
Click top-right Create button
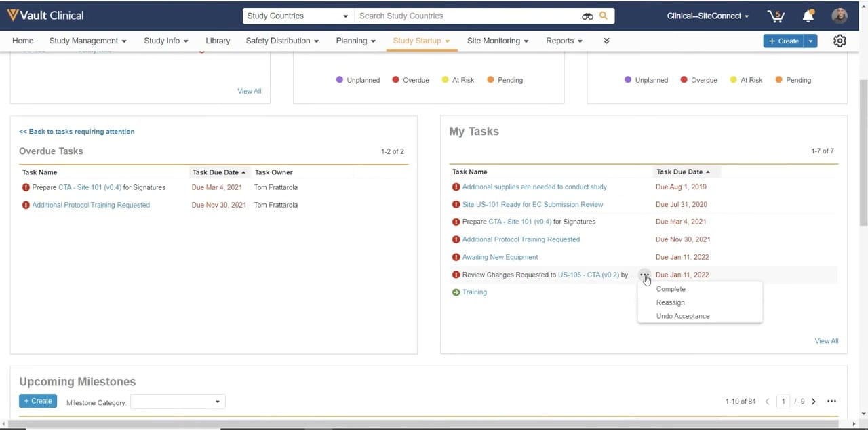pos(783,41)
